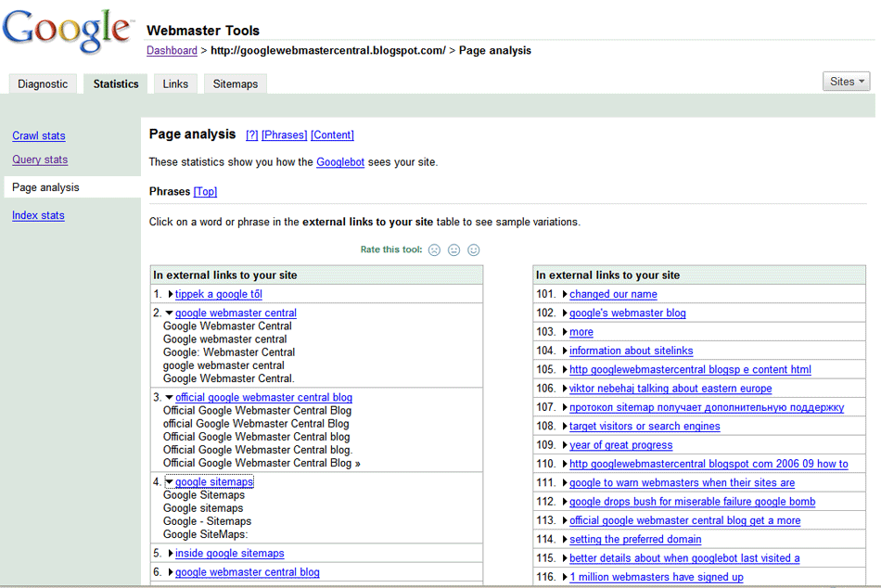Collapse 'official google webmaster central blog' arrow
881x588 pixels.
click(x=169, y=398)
